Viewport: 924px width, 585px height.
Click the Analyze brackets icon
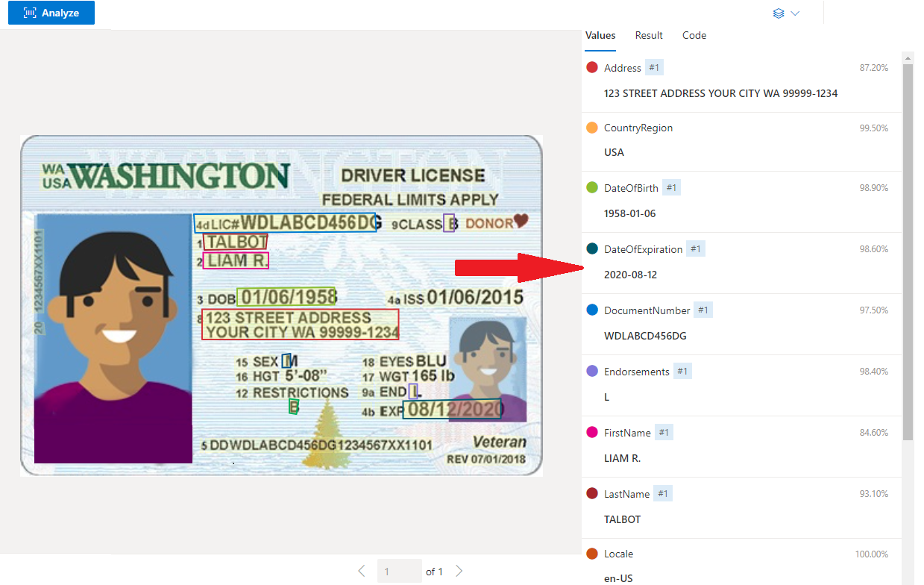click(x=28, y=13)
